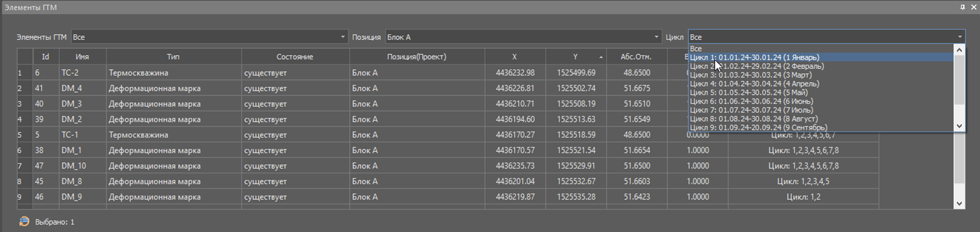Choose the Все option in cycle list
Viewport: 980px width, 232px height.
tap(696, 49)
